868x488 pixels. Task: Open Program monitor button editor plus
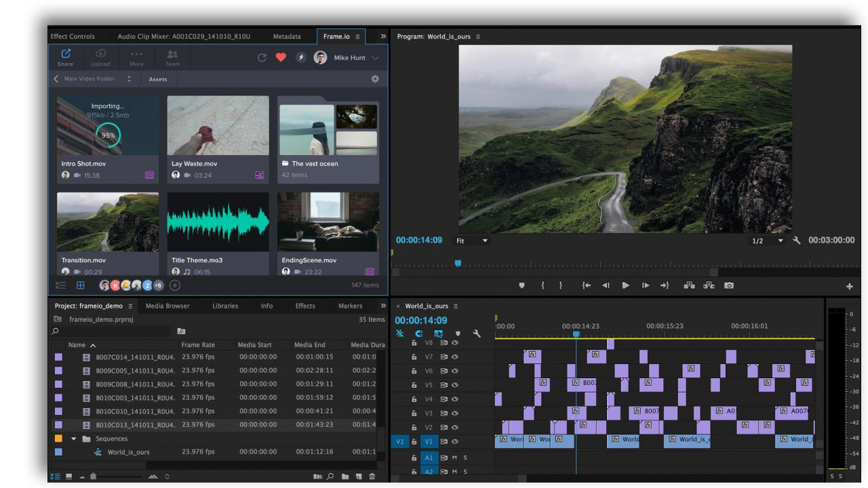pos(850,287)
